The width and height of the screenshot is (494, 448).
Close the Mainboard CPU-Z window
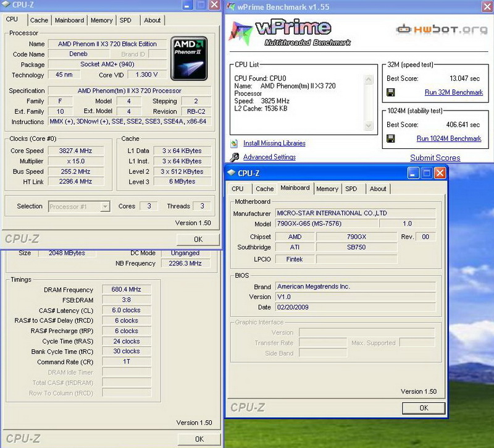click(x=440, y=173)
